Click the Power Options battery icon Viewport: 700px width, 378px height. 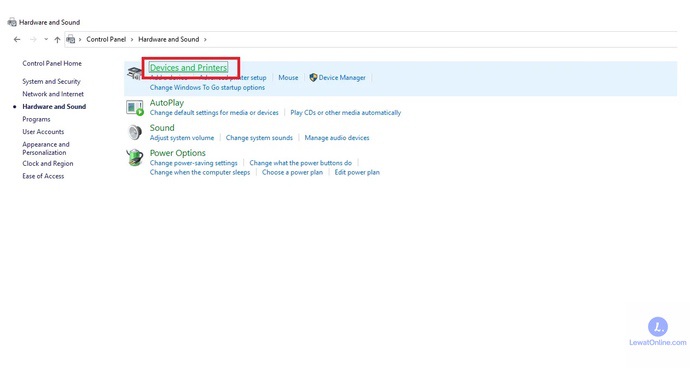coord(134,158)
